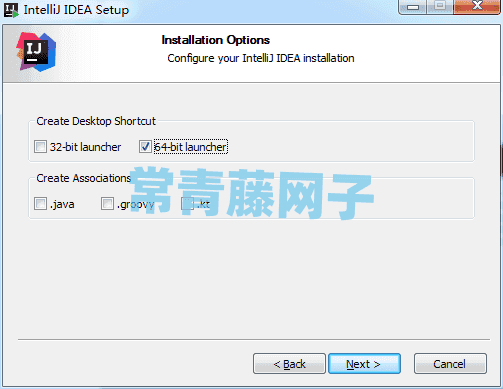Click the 'Installation Options' heading
Image resolution: width=503 pixels, height=389 pixels.
(x=216, y=40)
